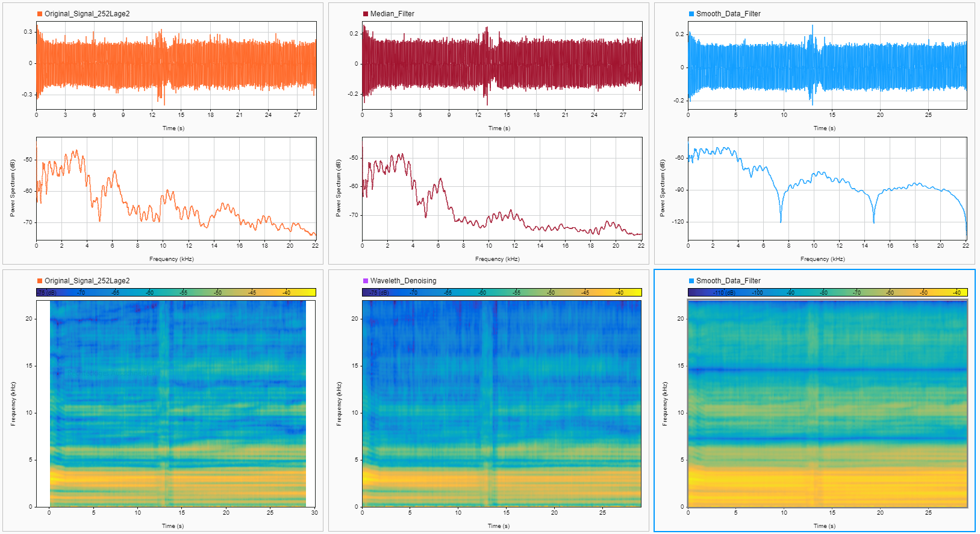Select the blue Smooth_Data_Filter power spectrum plot
Image resolution: width=980 pixels, height=534 pixels.
point(828,188)
